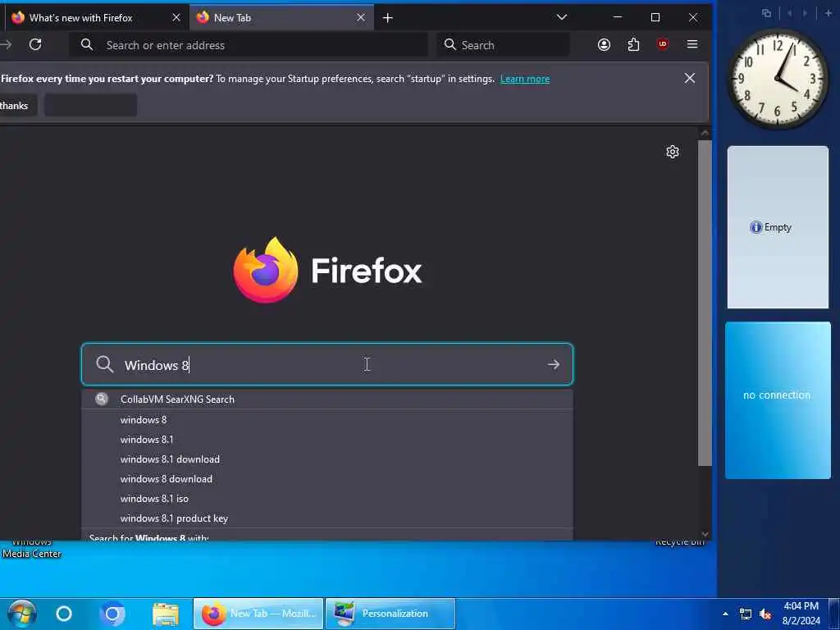
Task: Click into the Windows 8 search field
Action: coord(327,365)
